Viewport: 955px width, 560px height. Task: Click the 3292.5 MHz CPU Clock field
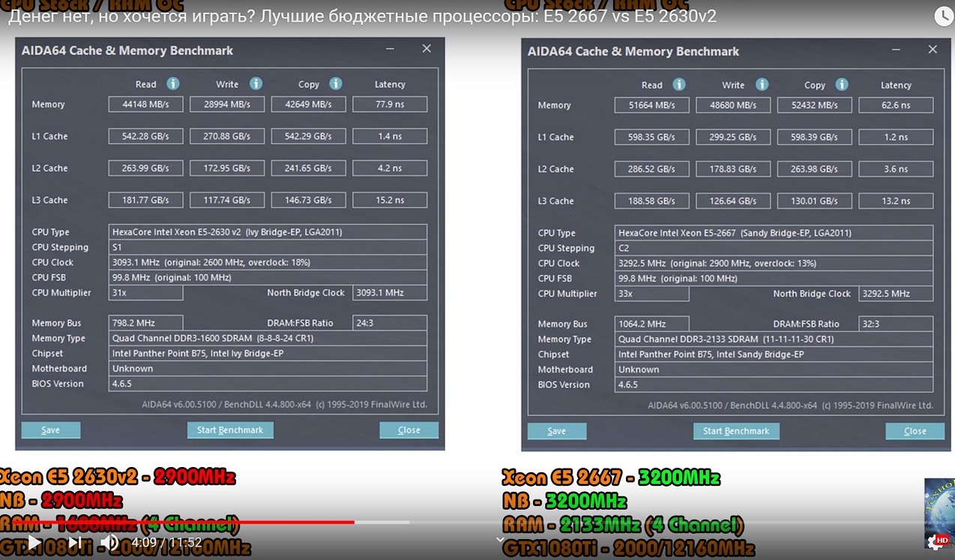pos(774,263)
